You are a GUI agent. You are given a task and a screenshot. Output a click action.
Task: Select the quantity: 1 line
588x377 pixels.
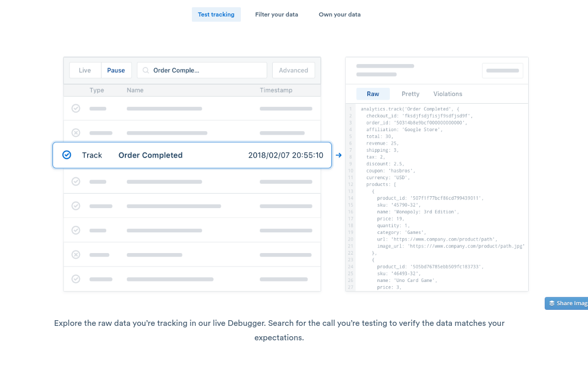click(393, 226)
